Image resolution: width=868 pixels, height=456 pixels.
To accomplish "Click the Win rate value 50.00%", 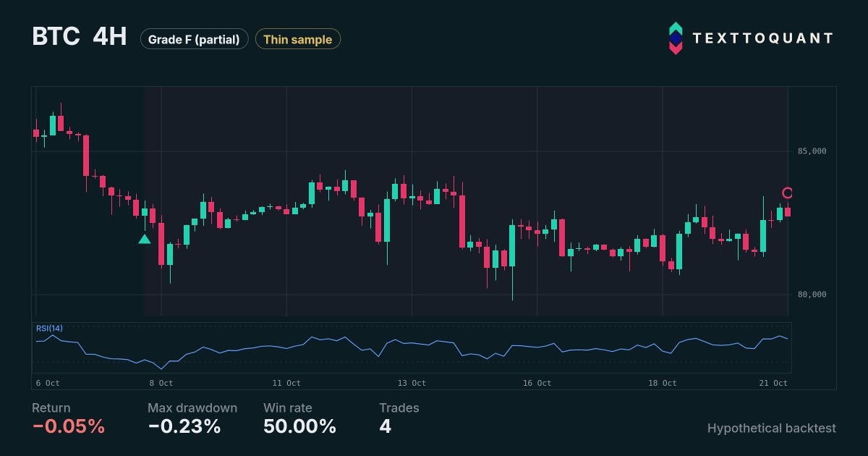I will (x=299, y=427).
